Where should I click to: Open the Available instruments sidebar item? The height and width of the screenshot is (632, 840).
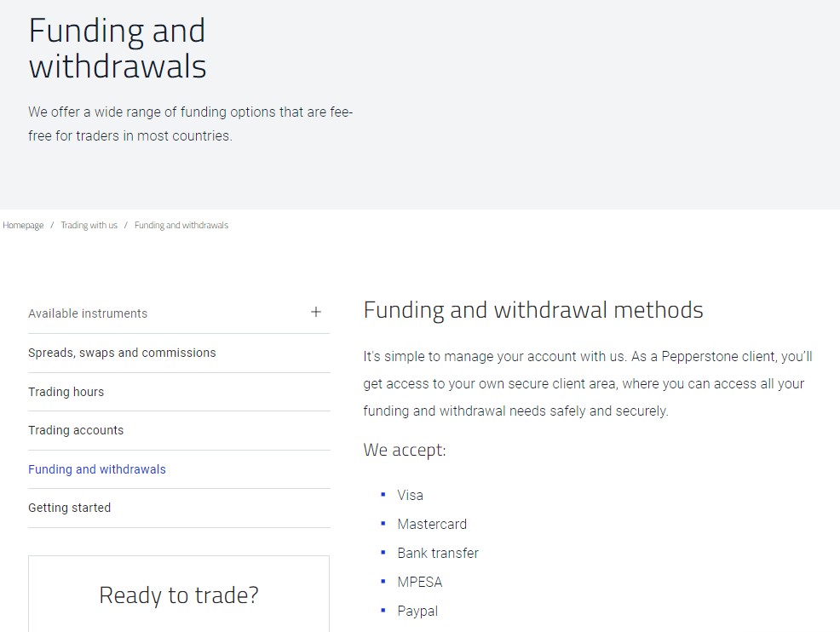[88, 313]
